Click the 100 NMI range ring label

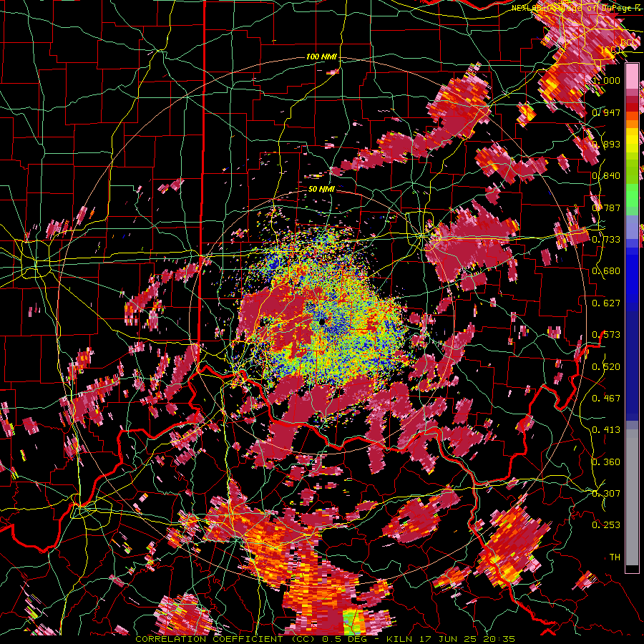click(x=321, y=57)
